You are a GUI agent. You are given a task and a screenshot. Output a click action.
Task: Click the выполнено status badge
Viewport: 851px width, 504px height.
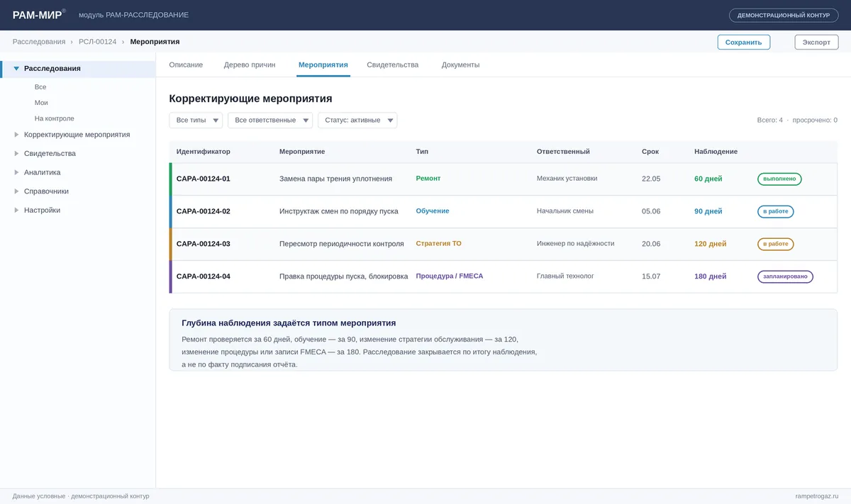pyautogui.click(x=779, y=179)
